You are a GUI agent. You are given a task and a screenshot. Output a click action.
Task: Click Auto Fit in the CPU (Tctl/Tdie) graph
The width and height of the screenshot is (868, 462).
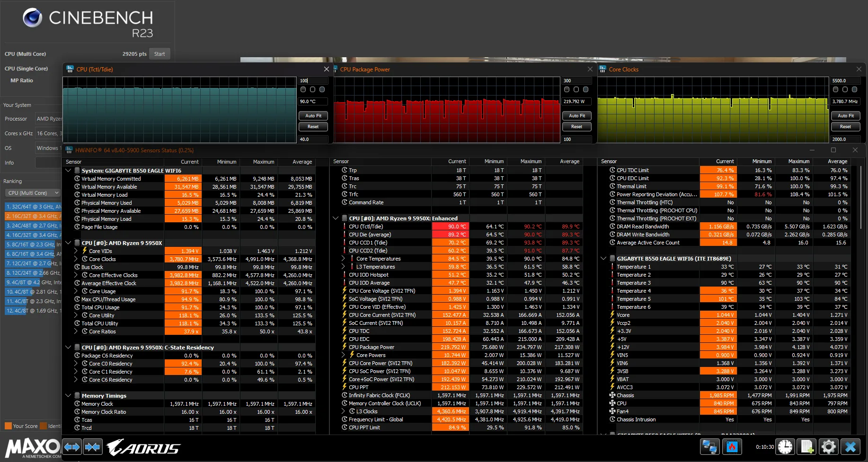(313, 116)
